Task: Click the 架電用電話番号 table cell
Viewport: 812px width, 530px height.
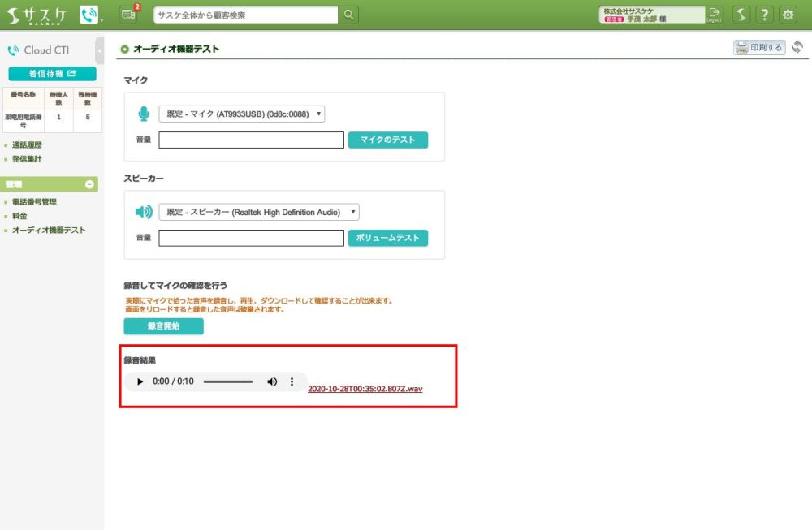Action: [24, 121]
